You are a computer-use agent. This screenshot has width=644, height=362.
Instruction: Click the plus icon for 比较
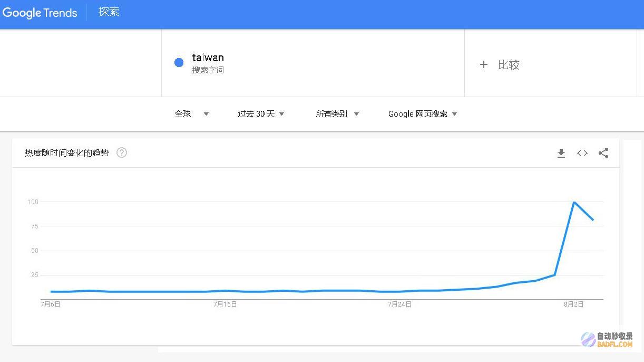click(x=484, y=64)
